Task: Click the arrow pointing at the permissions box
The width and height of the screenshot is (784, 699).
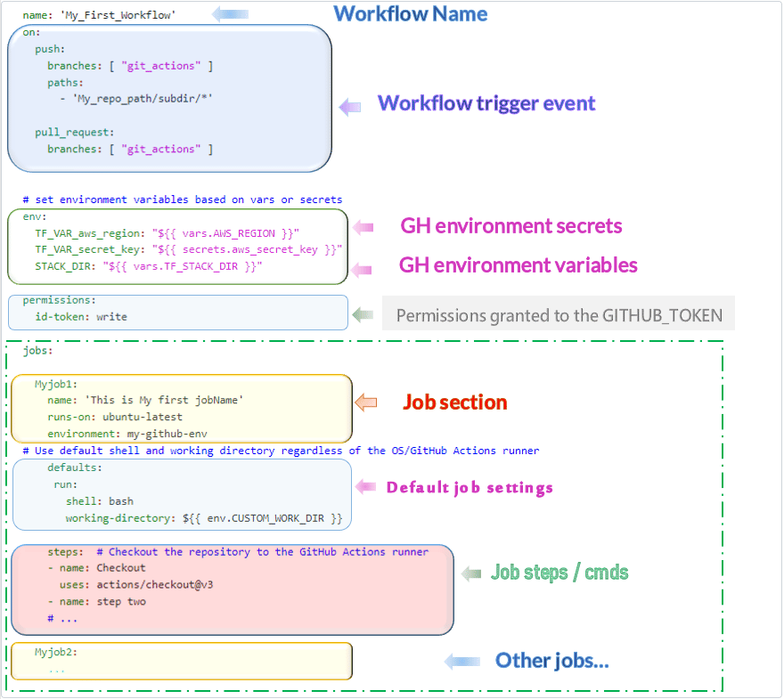Action: point(363,314)
